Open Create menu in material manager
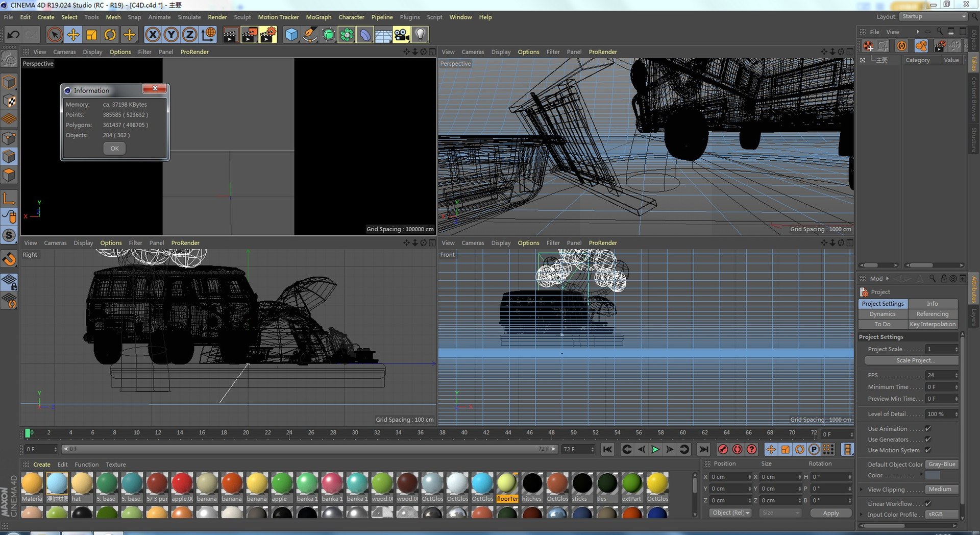The height and width of the screenshot is (535, 980). click(42, 465)
